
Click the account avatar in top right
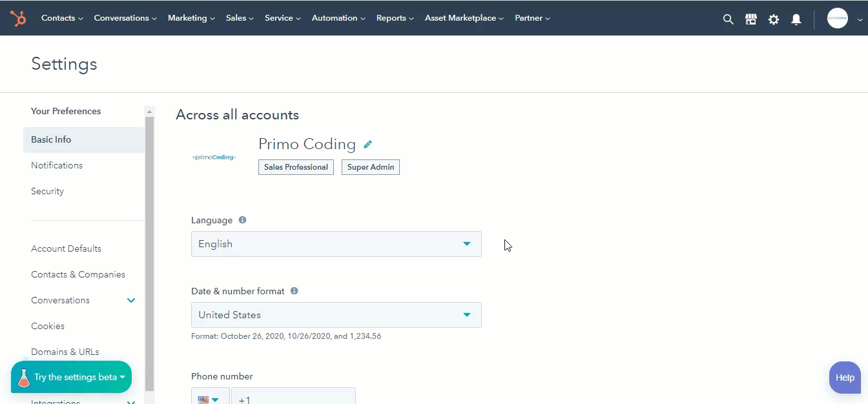pos(838,18)
